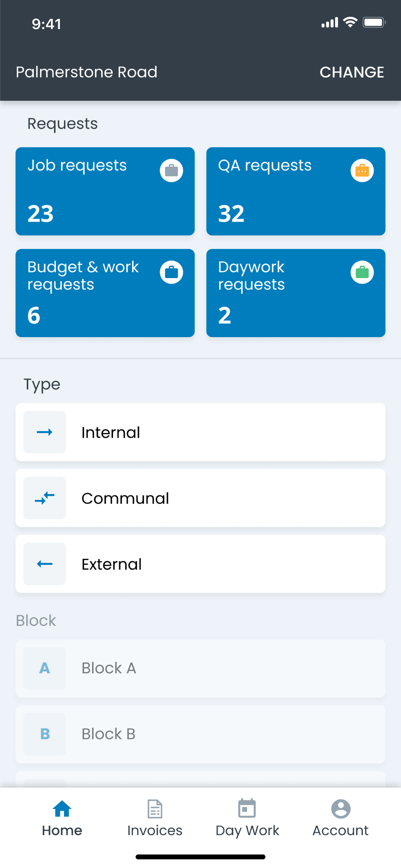
Task: Tap CHANGE to switch project
Action: click(352, 72)
